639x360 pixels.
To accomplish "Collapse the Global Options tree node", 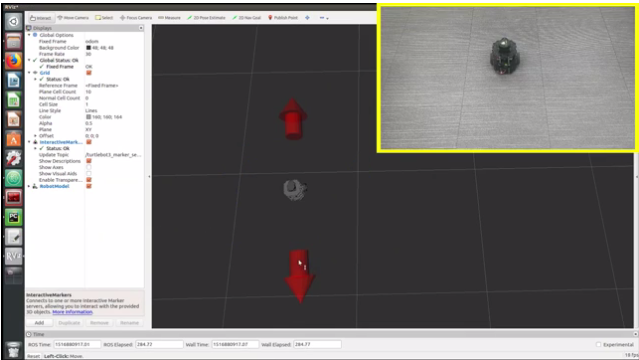I will coord(29,35).
